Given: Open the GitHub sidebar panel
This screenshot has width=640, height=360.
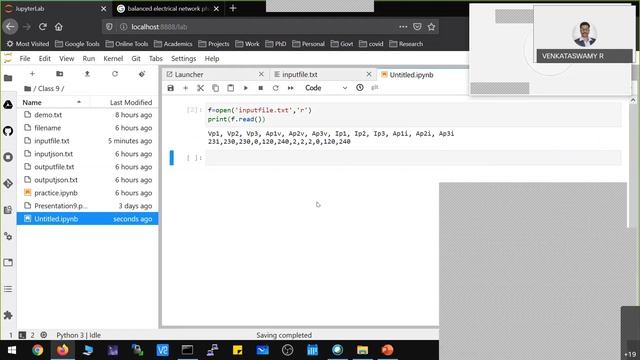Looking at the screenshot, I should pyautogui.click(x=8, y=131).
